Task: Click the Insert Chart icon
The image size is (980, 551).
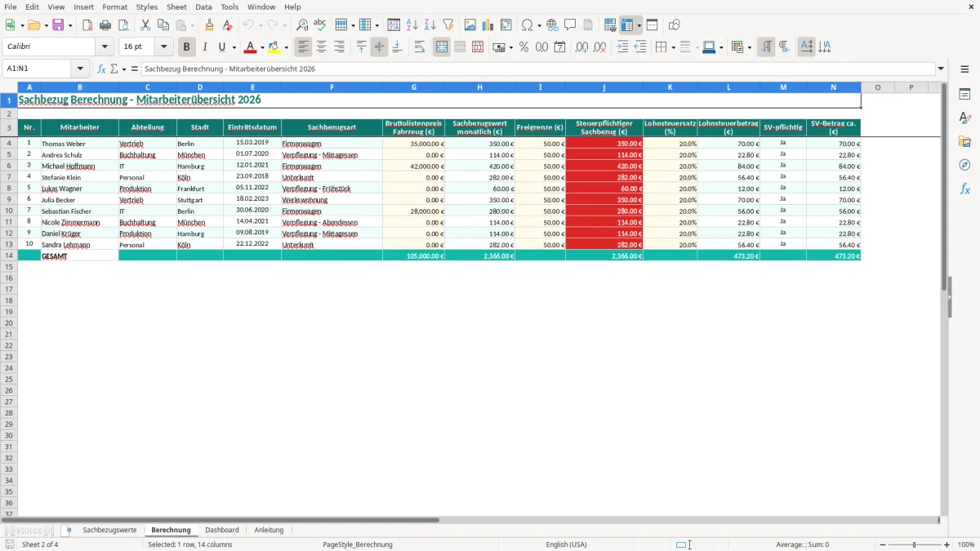Action: [488, 25]
